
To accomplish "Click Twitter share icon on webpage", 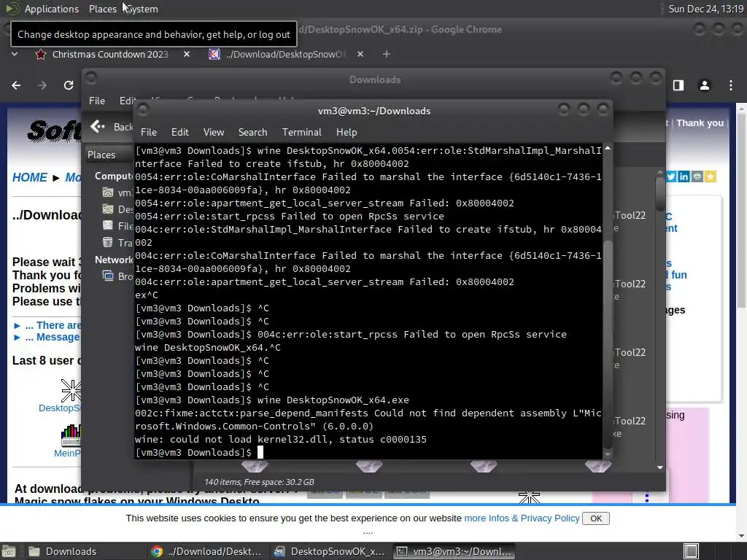I will 671,176.
